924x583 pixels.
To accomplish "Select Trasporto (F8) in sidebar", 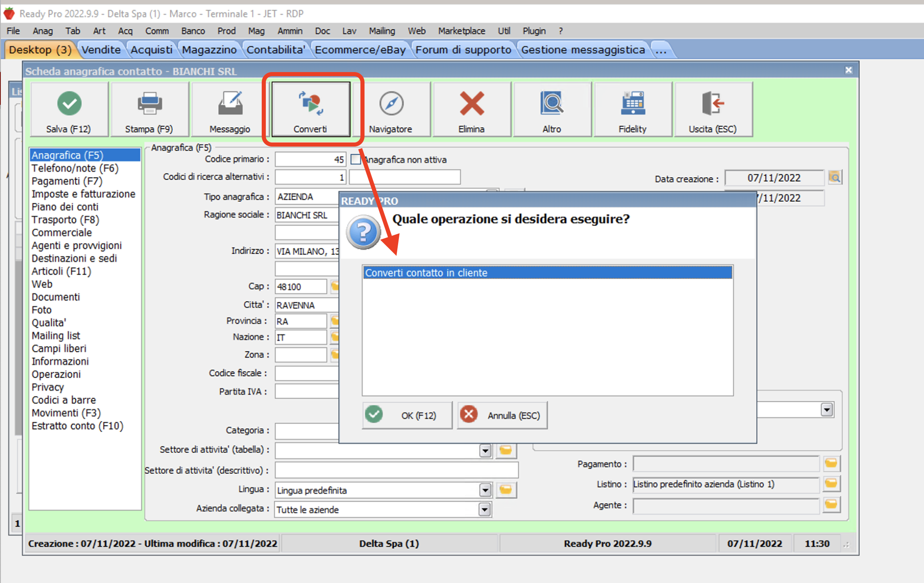I will (x=65, y=220).
